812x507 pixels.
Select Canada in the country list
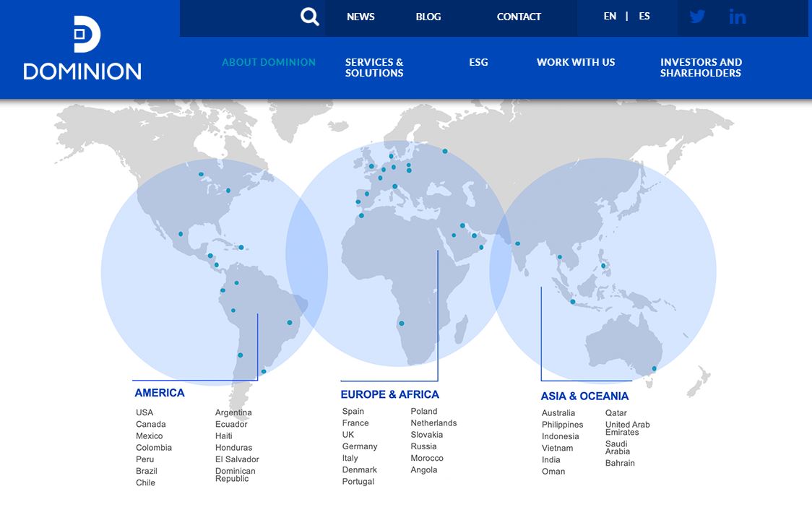151,424
